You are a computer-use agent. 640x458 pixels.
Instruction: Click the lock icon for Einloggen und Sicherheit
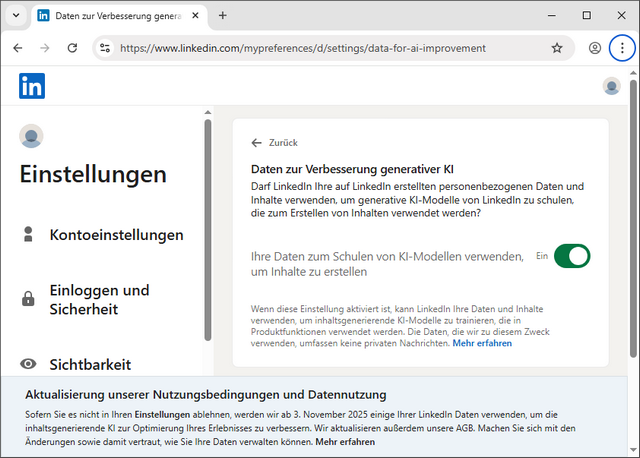28,298
